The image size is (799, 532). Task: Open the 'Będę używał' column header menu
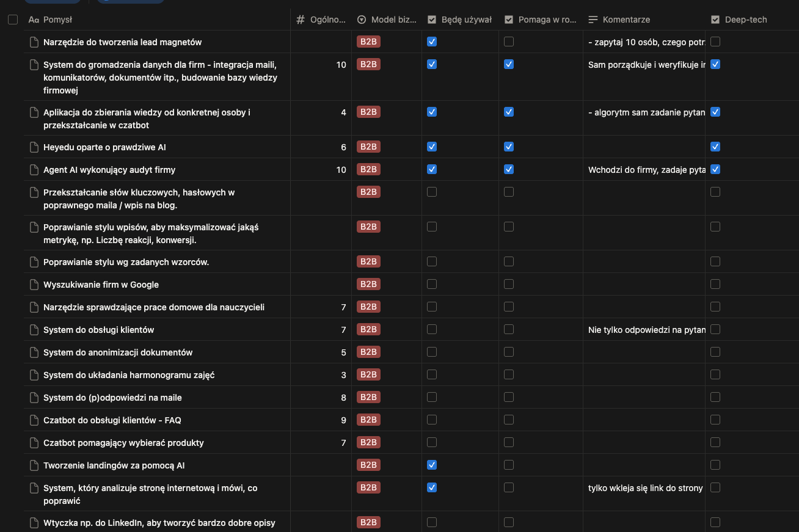[460, 20]
